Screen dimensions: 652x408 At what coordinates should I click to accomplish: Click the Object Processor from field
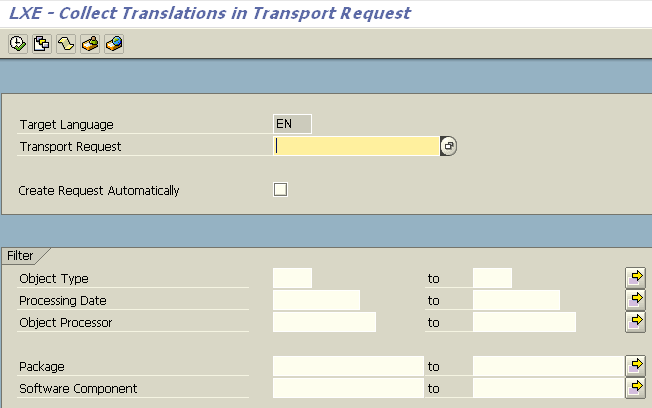pyautogui.click(x=324, y=322)
